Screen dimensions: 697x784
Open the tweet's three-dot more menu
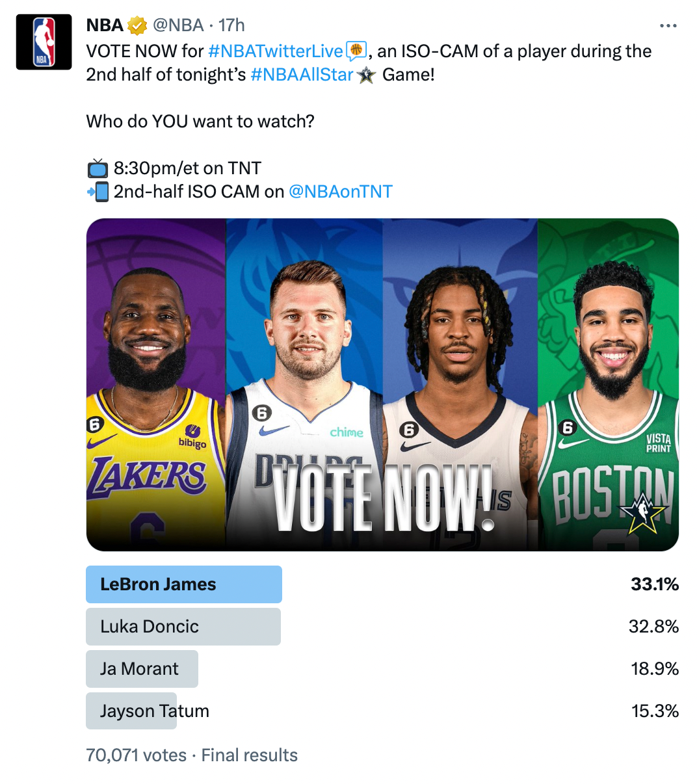coord(668,26)
